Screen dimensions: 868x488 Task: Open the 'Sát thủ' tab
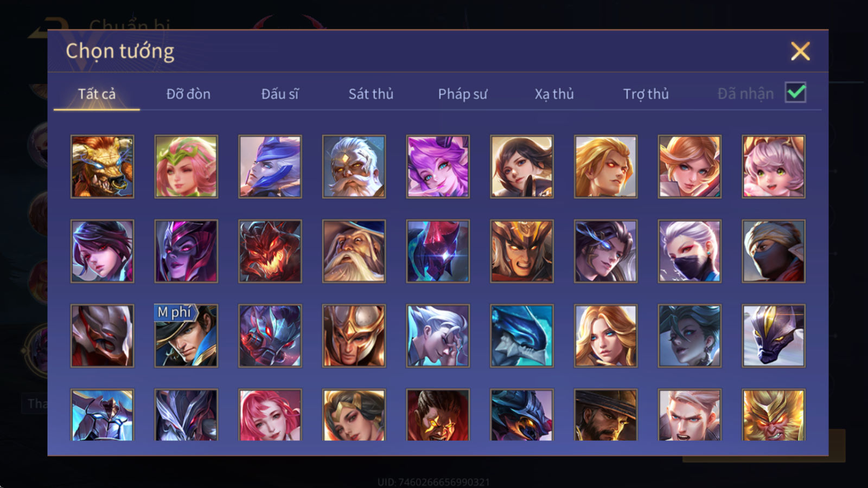[x=371, y=94]
